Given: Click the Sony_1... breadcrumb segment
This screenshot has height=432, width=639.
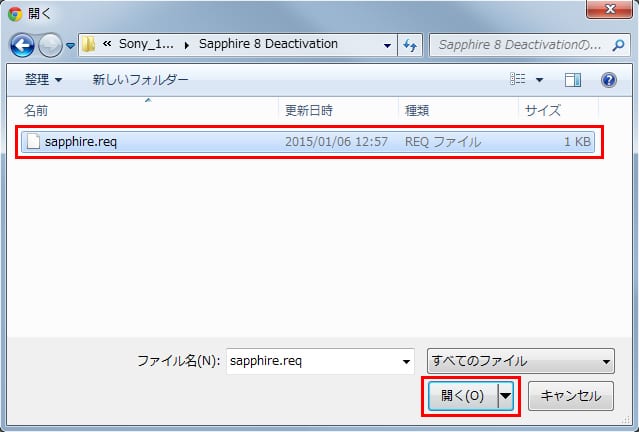Looking at the screenshot, I should pos(146,44).
